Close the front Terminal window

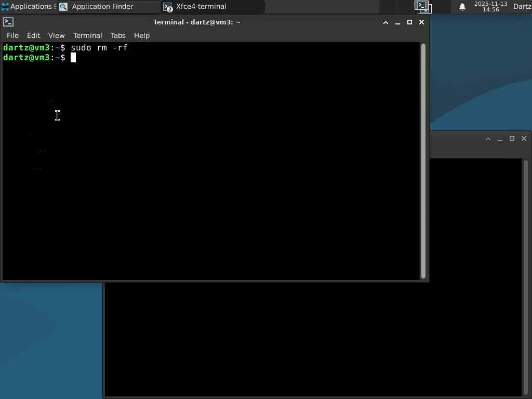421,22
